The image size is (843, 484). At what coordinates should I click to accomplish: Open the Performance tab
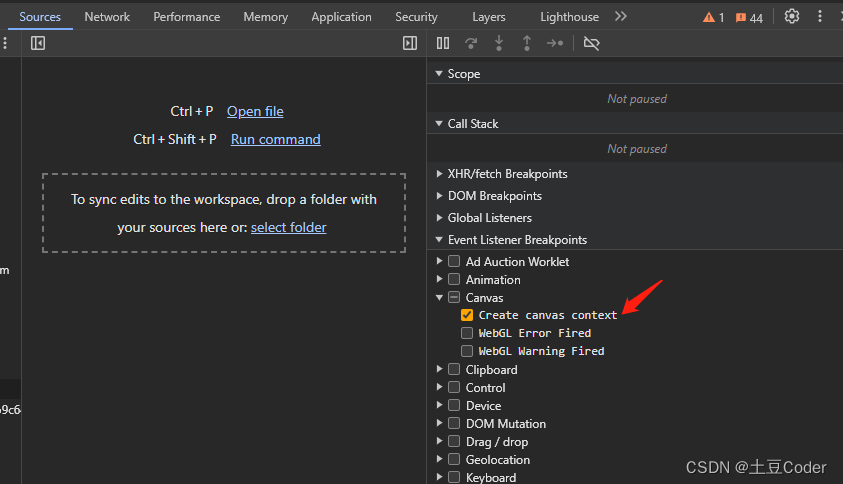[187, 17]
